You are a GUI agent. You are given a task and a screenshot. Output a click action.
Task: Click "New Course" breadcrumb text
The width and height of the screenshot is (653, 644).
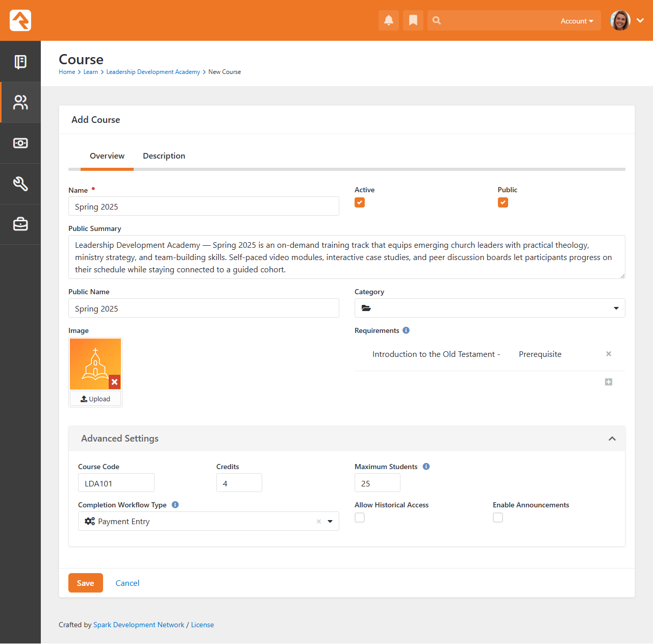pyautogui.click(x=224, y=72)
